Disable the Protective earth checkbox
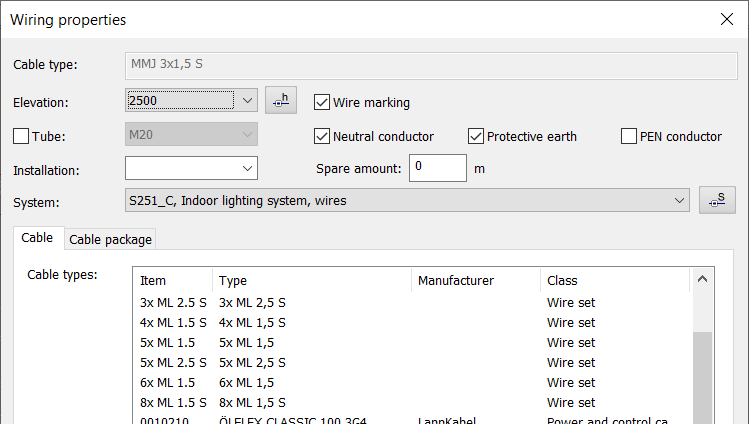The image size is (749, 424). 476,137
